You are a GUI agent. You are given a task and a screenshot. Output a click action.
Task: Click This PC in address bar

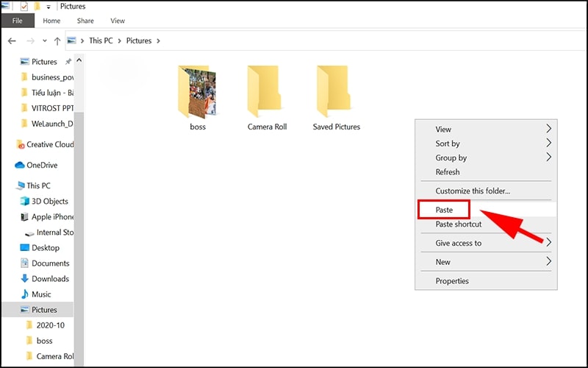pyautogui.click(x=101, y=40)
